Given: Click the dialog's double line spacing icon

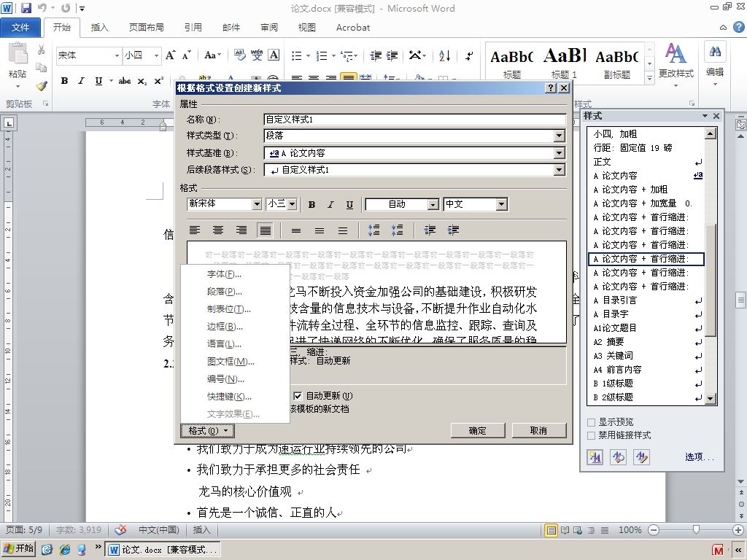Looking at the screenshot, I should pos(343,230).
